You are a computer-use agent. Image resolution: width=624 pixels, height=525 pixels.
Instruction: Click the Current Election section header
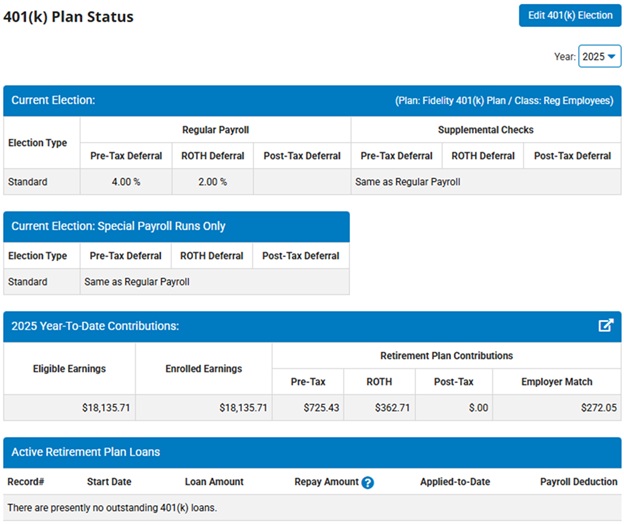coord(53,101)
